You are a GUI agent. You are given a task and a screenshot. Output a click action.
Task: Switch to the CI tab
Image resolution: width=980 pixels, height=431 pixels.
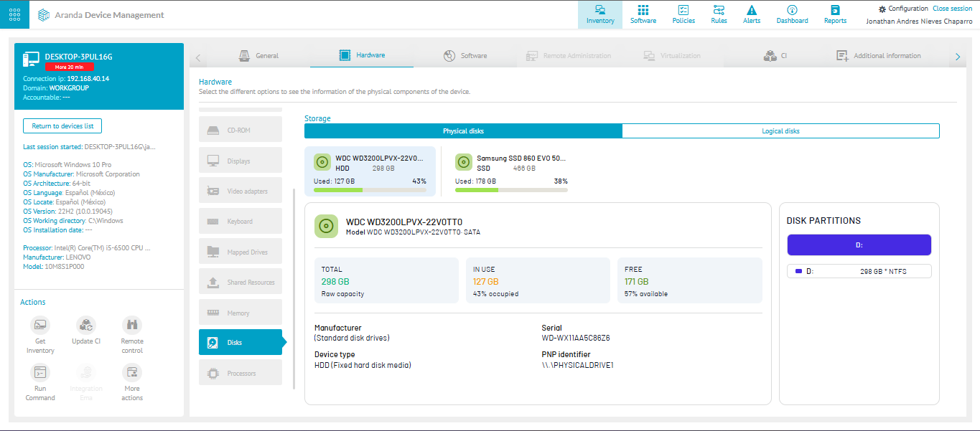coord(775,55)
